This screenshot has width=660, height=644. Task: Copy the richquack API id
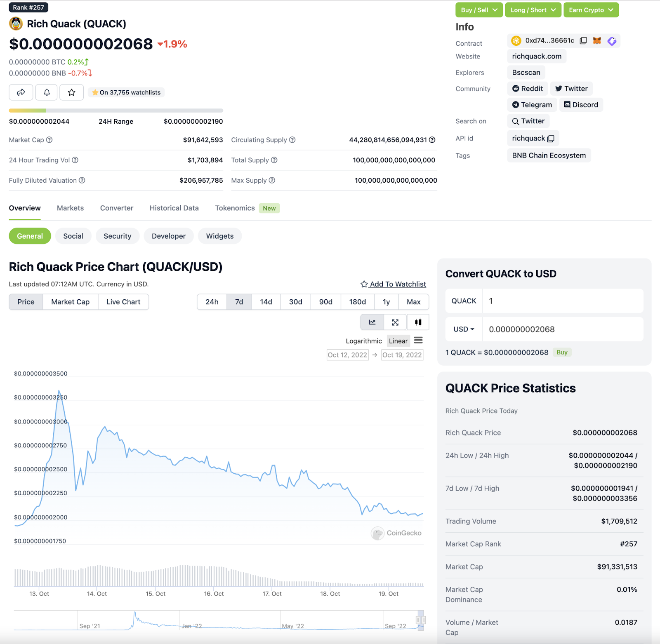(551, 139)
